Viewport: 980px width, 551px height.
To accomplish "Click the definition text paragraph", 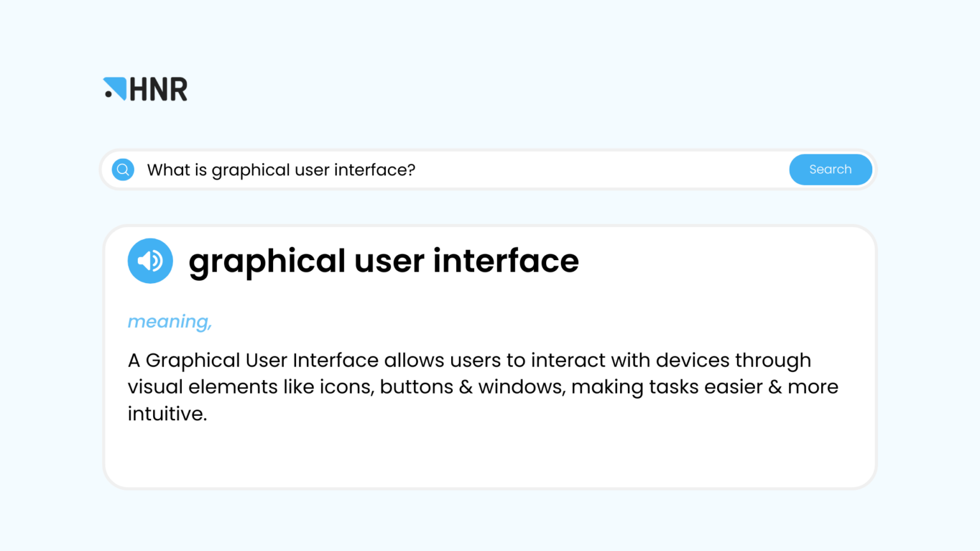I will coord(483,386).
